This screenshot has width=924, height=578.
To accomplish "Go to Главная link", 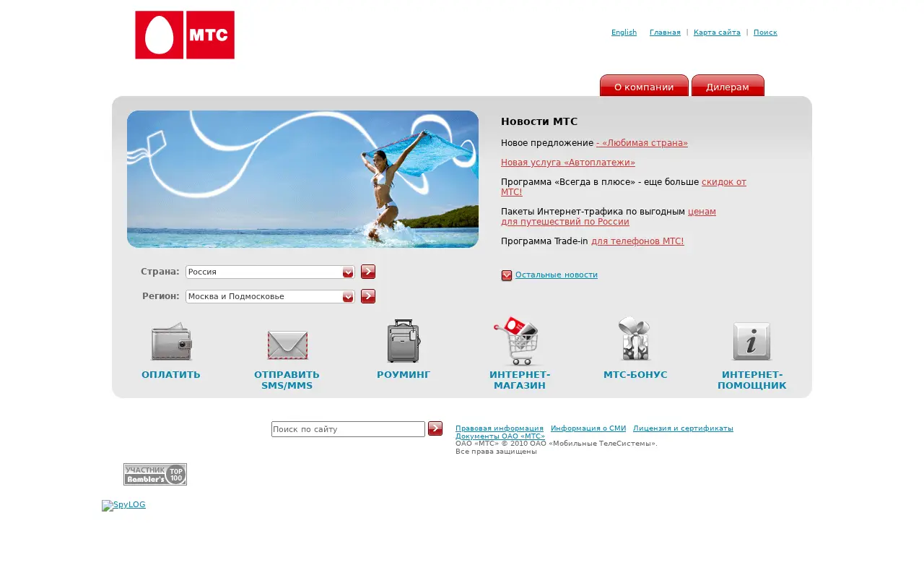I will (x=665, y=33).
